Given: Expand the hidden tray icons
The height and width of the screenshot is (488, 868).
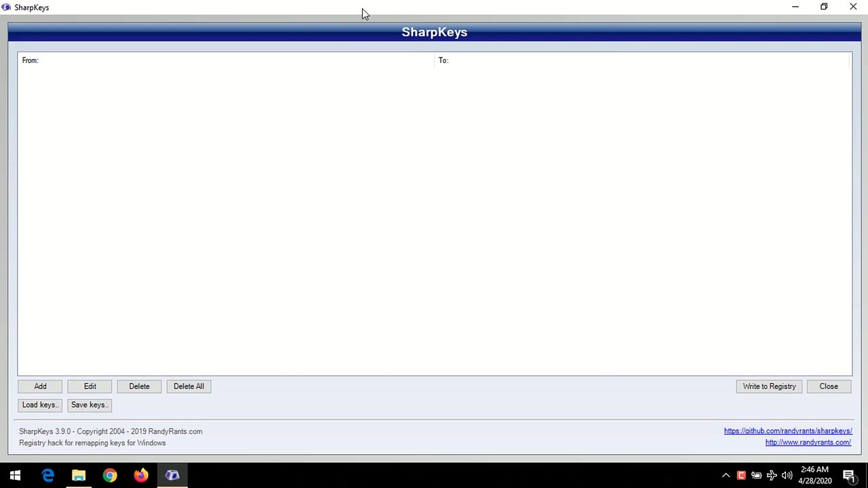Looking at the screenshot, I should [726, 475].
